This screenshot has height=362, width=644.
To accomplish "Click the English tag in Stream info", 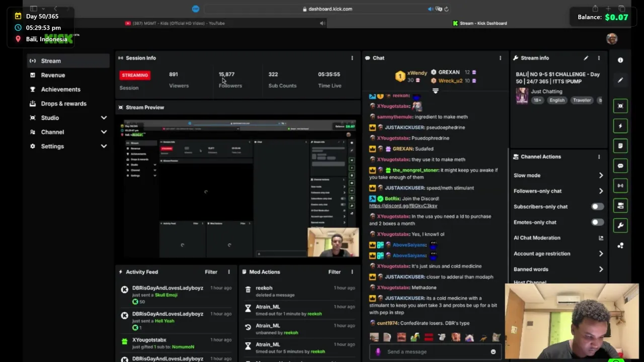I will click(557, 100).
